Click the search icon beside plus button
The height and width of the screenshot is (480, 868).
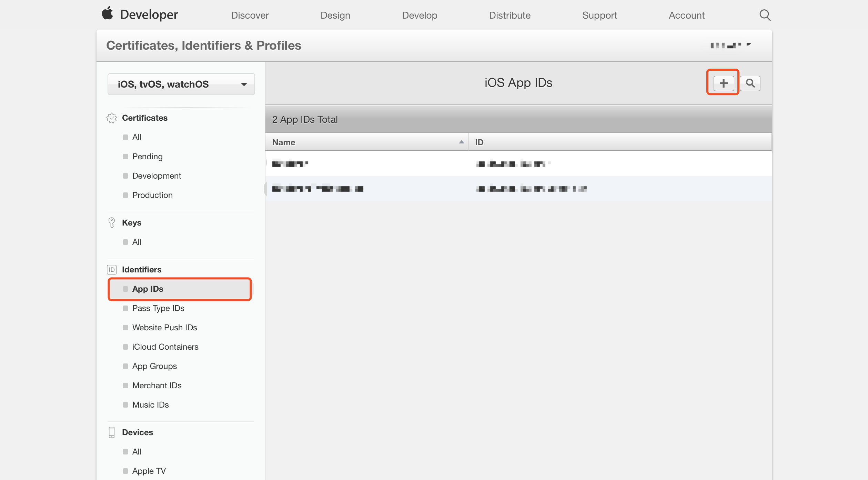[750, 83]
